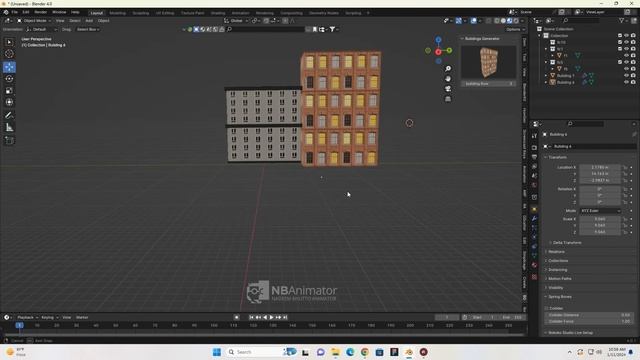This screenshot has width=640, height=360.
Task: Play the animation forward
Action: pos(271,317)
